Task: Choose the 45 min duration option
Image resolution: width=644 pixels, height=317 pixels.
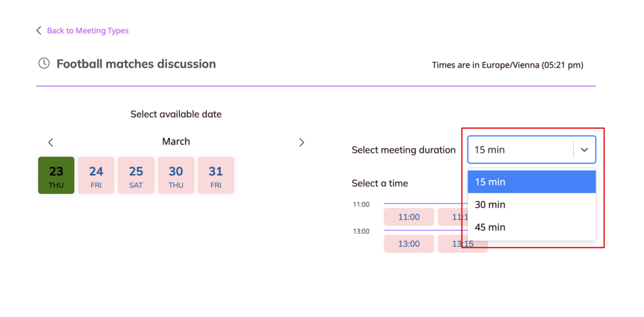Action: (531, 227)
